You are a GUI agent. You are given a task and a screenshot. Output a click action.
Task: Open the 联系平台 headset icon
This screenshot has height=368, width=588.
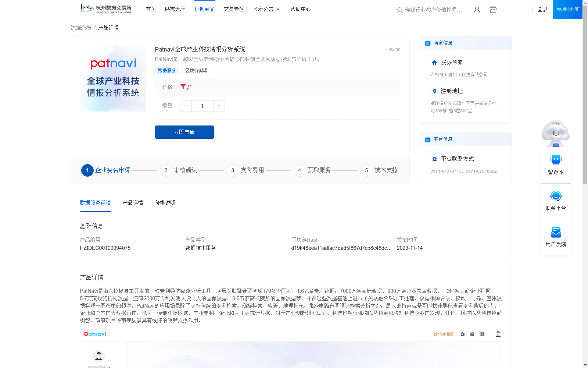click(556, 196)
